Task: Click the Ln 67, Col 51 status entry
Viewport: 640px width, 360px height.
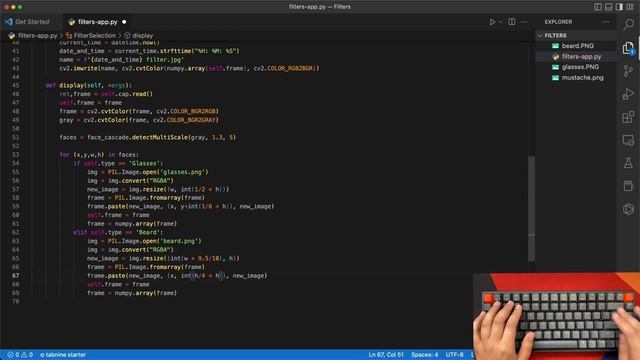Action: coord(386,355)
